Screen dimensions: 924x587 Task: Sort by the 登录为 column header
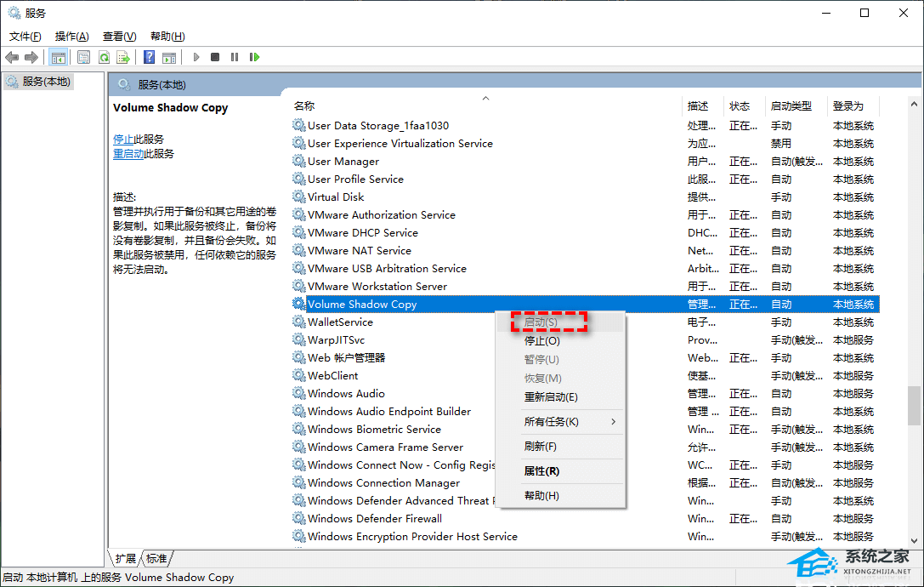853,106
